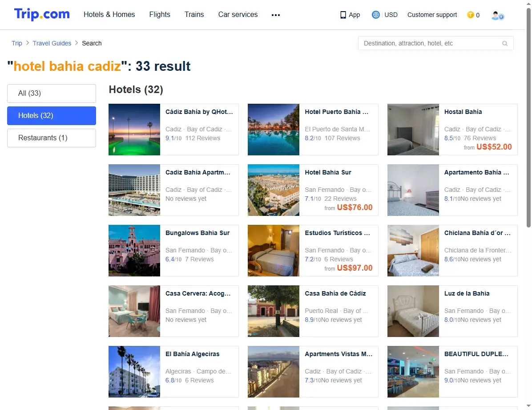
Task: Click the Travel Guides breadcrumb link
Action: [52, 43]
